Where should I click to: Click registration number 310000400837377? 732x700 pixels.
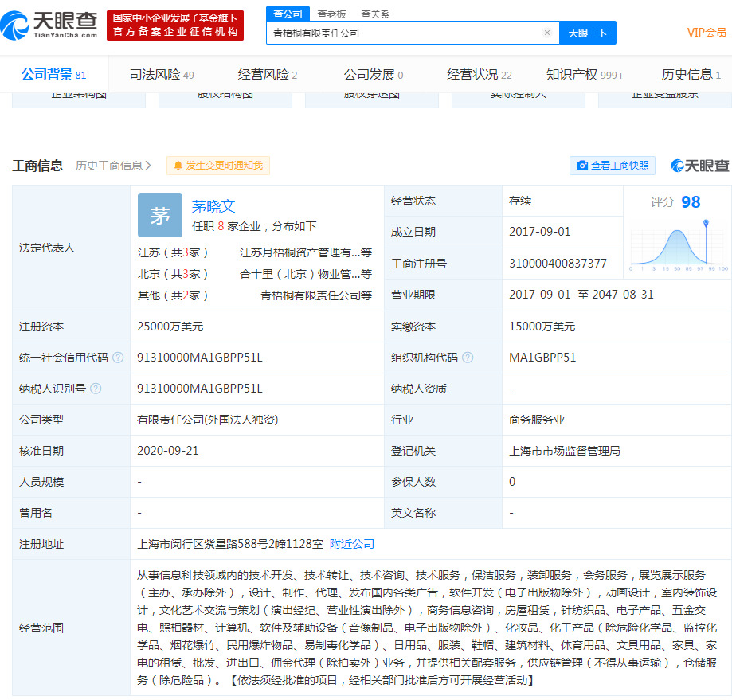(x=558, y=264)
